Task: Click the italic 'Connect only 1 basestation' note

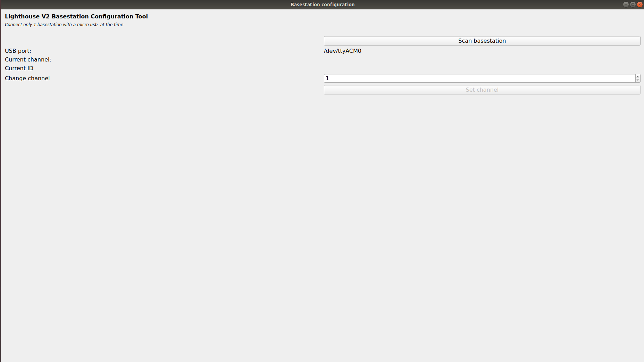Action: 64,25
